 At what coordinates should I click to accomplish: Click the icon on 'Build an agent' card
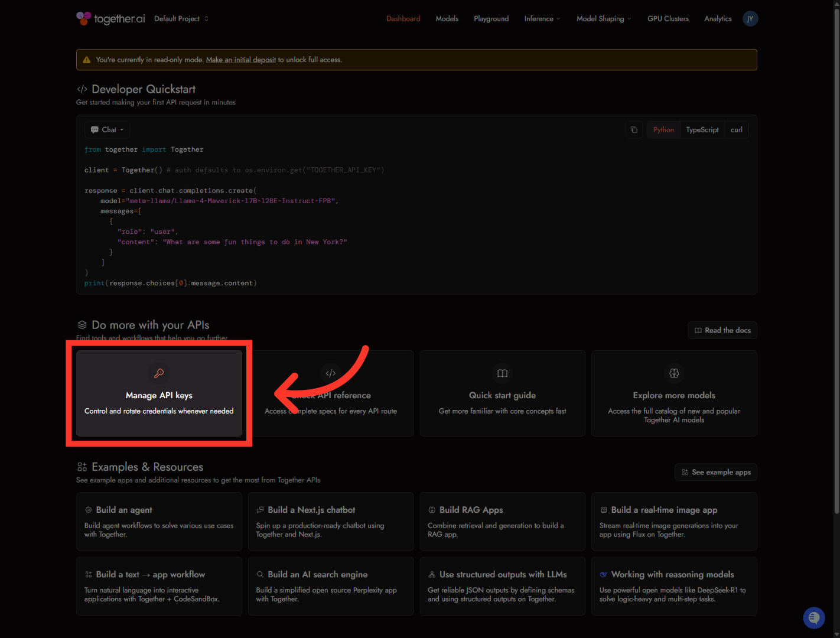pyautogui.click(x=89, y=510)
